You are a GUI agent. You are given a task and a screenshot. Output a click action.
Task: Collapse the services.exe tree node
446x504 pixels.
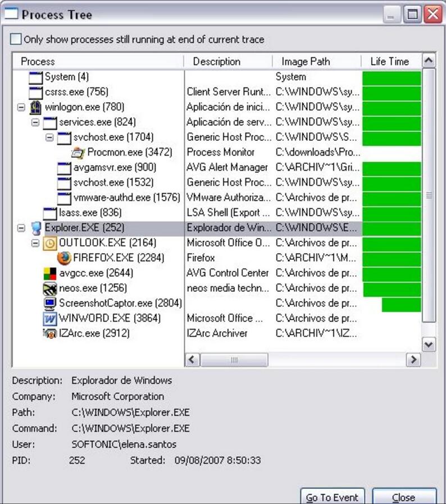[x=35, y=122]
